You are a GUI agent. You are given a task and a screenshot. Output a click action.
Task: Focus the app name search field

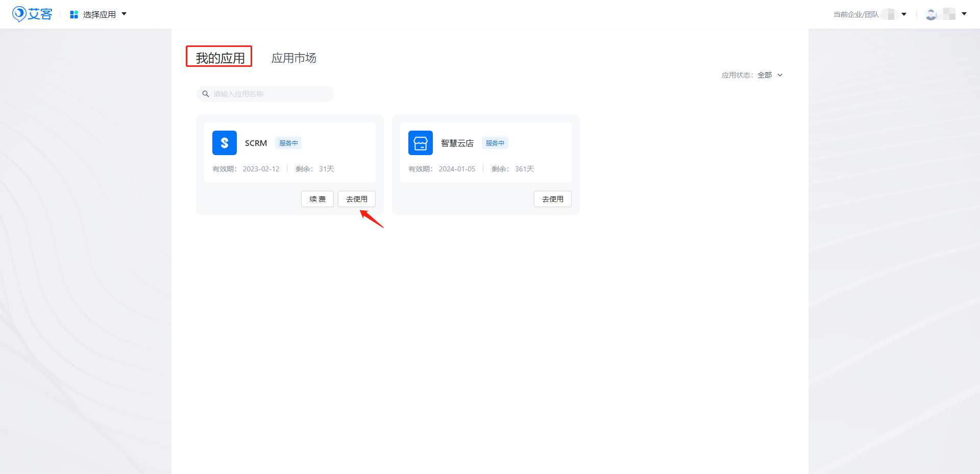click(271, 94)
